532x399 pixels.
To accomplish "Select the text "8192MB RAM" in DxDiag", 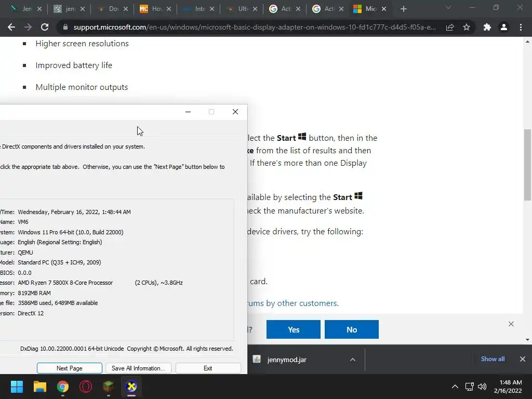I will pos(34,293).
